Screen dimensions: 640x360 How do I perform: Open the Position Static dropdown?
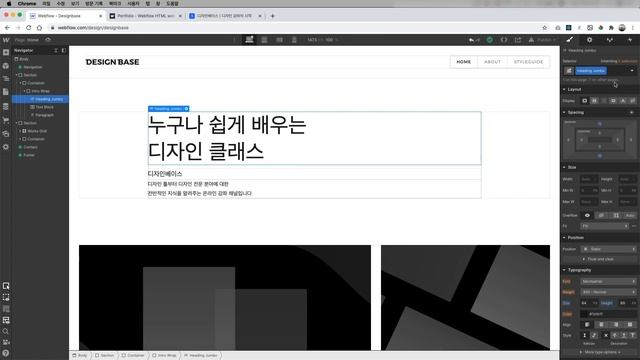(608, 249)
